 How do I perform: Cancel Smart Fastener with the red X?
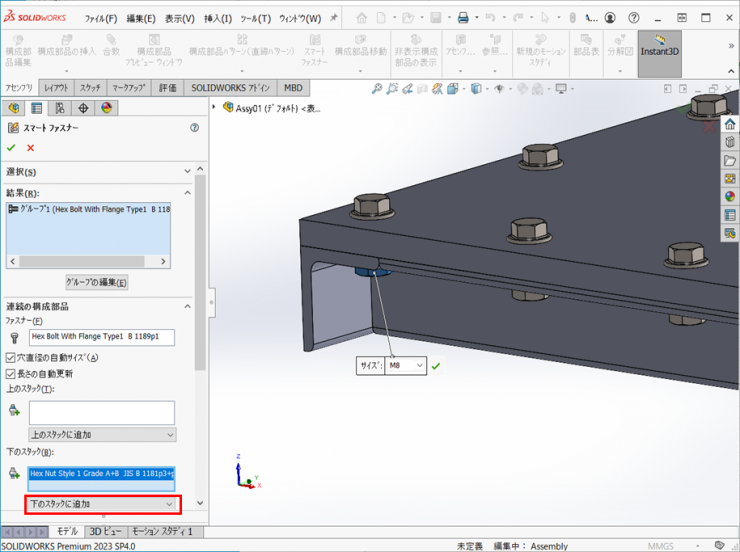pyautogui.click(x=31, y=148)
